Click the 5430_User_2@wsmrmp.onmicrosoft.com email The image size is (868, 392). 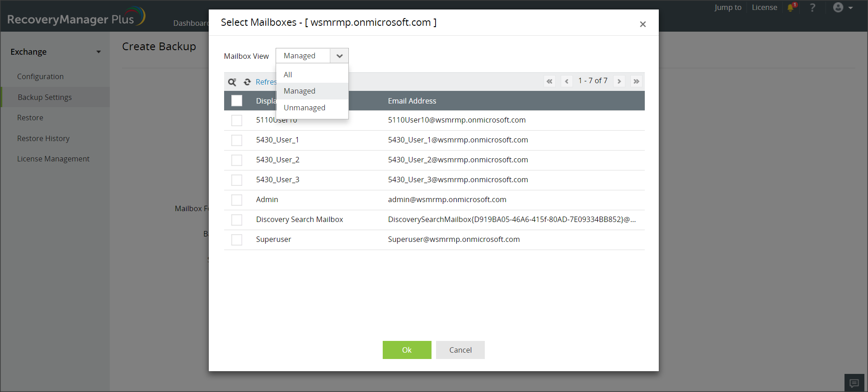[x=458, y=160]
